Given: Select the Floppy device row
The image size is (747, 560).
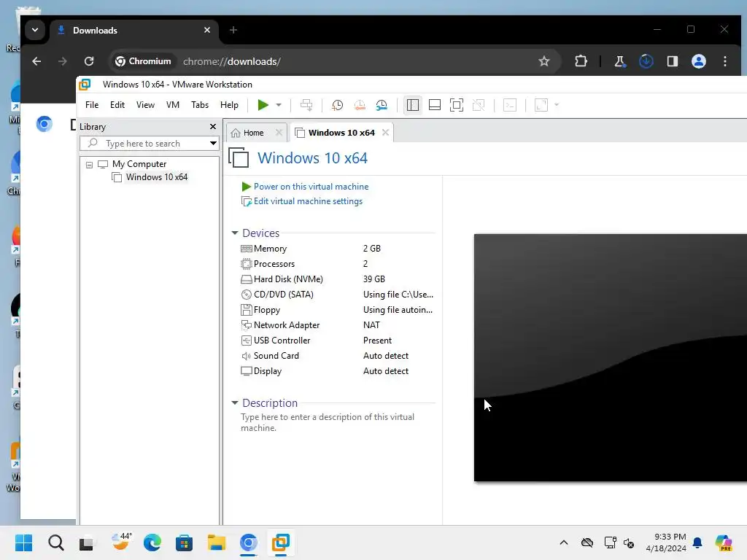Looking at the screenshot, I should pyautogui.click(x=337, y=310).
